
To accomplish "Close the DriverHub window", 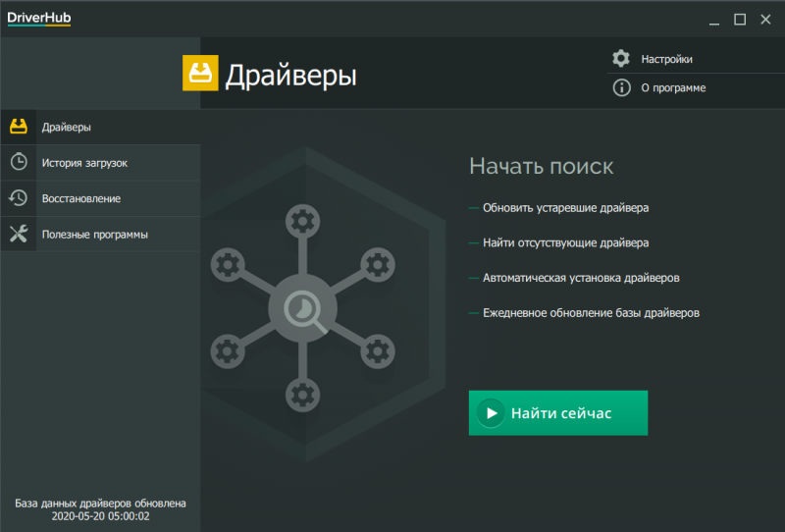I will click(x=765, y=20).
